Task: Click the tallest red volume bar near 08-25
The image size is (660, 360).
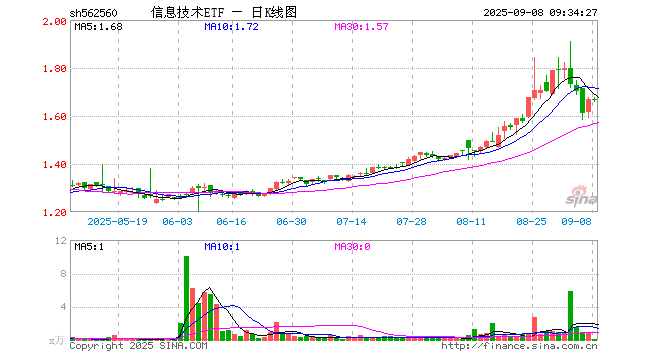Action: (x=535, y=329)
